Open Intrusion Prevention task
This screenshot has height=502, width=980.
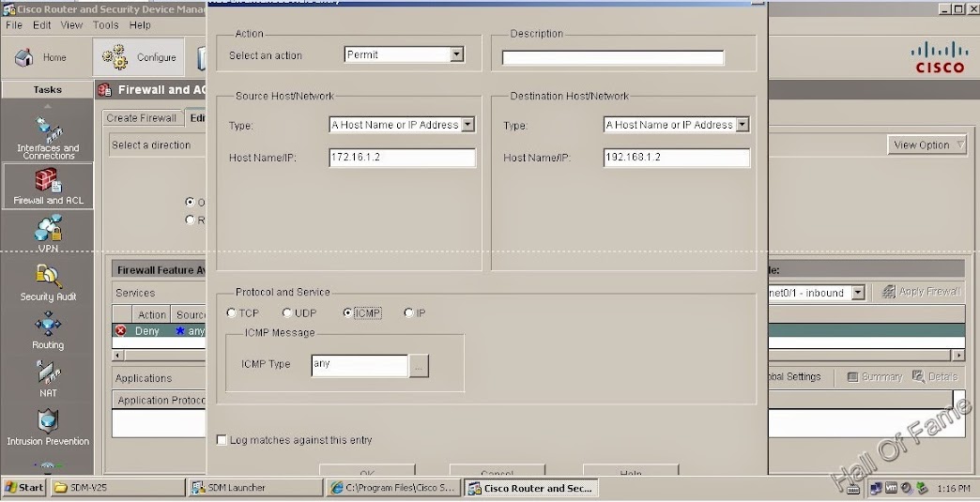tap(48, 428)
